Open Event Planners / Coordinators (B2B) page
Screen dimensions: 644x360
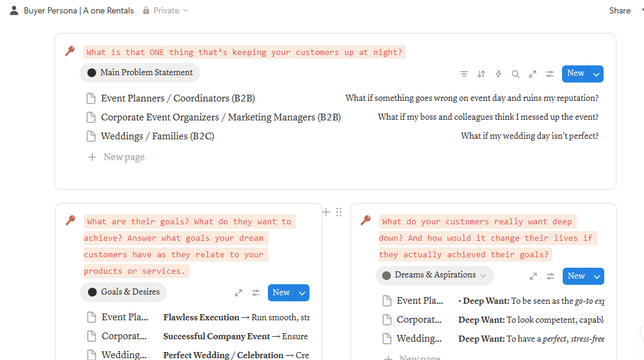tap(177, 98)
